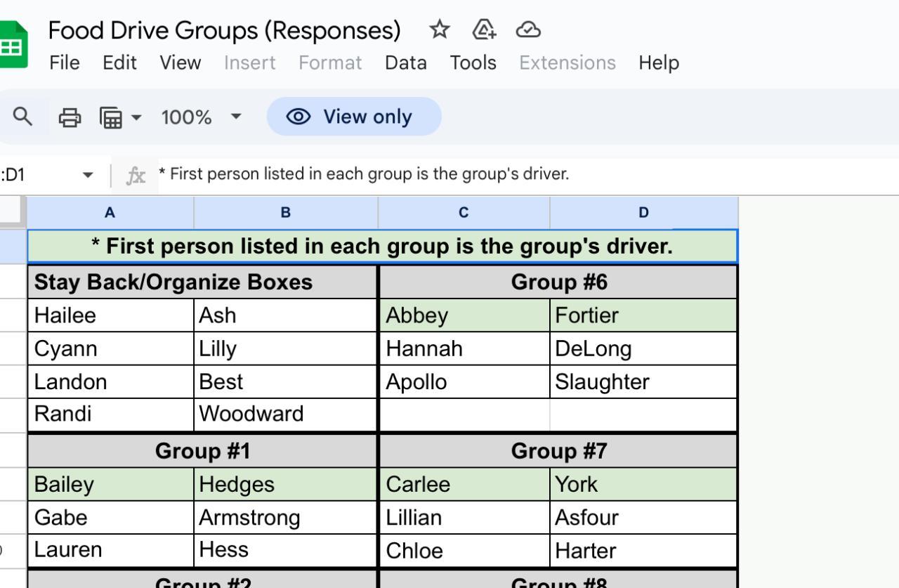Open the 100% zoom dropdown
The height and width of the screenshot is (588, 899).
click(x=201, y=117)
